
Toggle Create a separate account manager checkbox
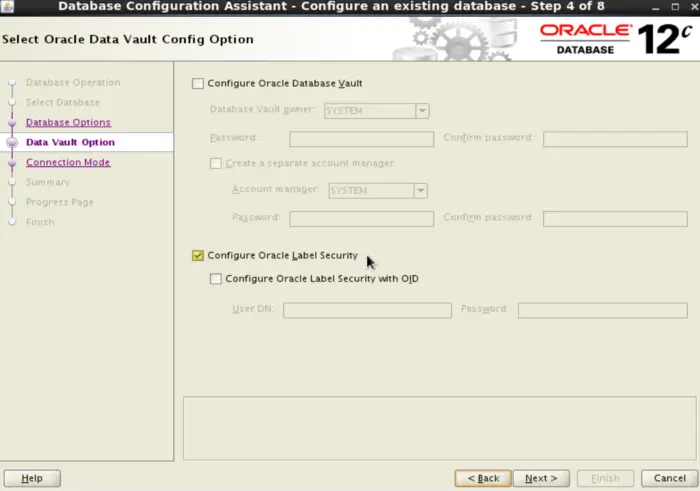point(216,163)
